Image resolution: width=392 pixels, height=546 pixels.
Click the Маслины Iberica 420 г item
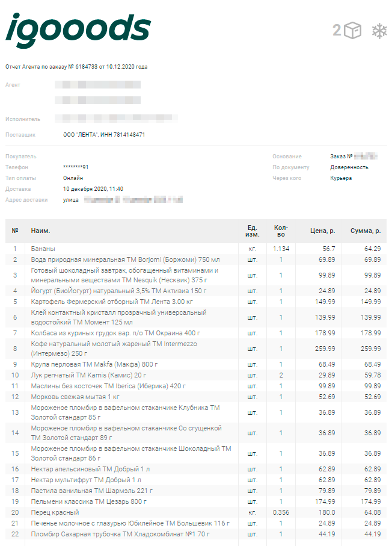[x=108, y=386]
